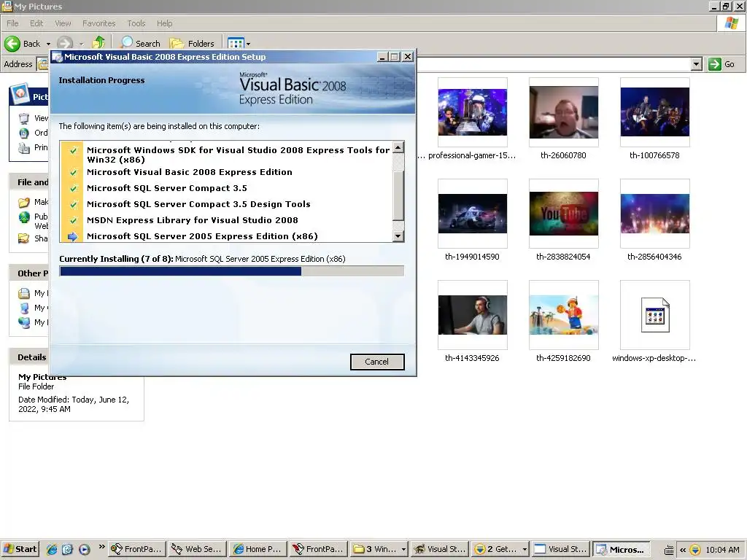Click Share this folder icon
747x560 pixels.
click(x=24, y=238)
